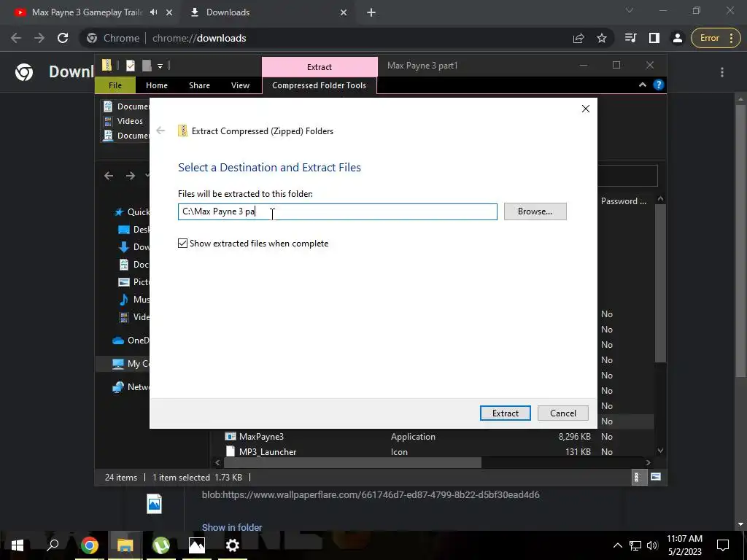
Task: Open the View ribbon tab
Action: tap(240, 85)
